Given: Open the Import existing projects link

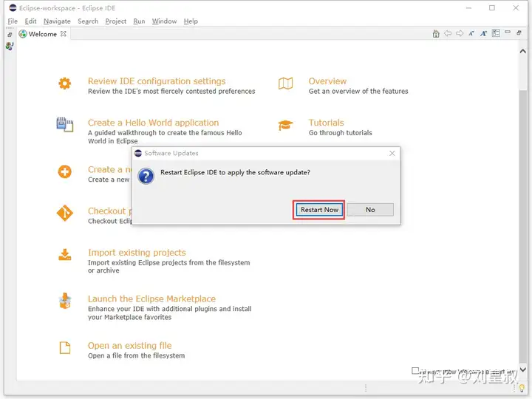Looking at the screenshot, I should click(137, 253).
